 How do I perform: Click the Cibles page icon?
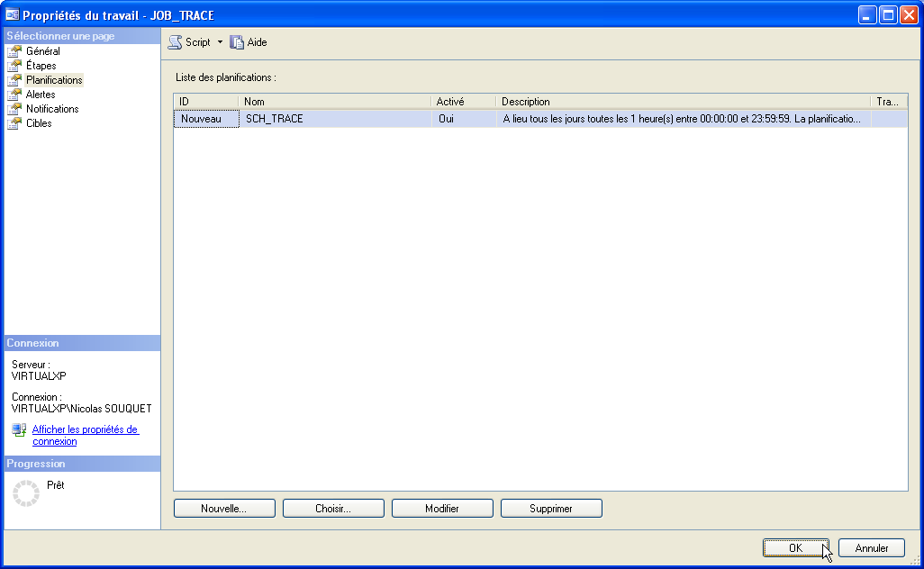click(14, 123)
